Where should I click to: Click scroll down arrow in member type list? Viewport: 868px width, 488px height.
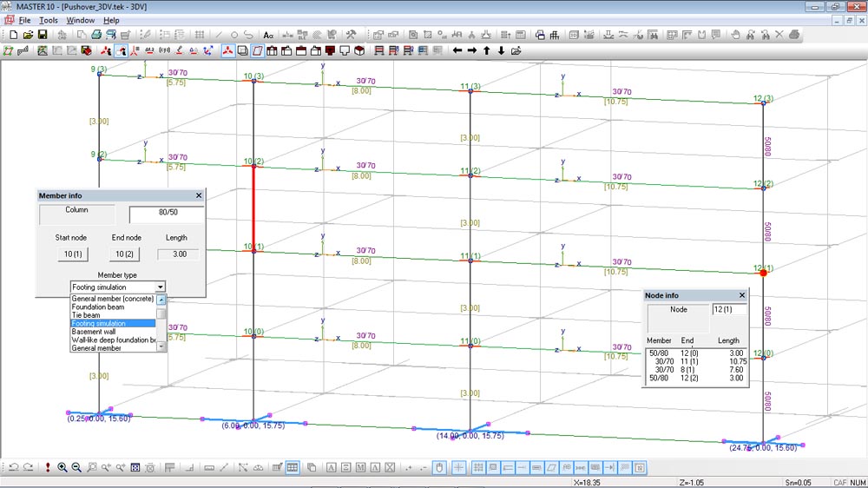pyautogui.click(x=161, y=346)
